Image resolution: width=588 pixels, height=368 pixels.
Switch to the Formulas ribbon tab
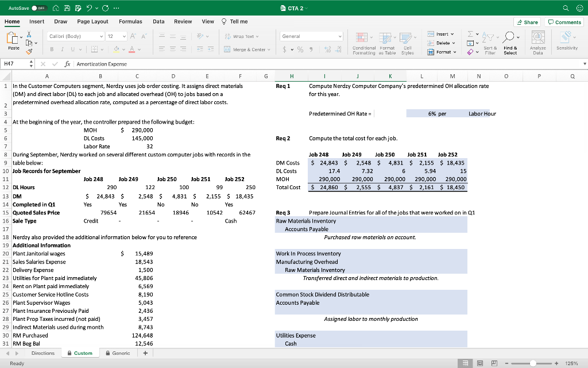pos(130,21)
